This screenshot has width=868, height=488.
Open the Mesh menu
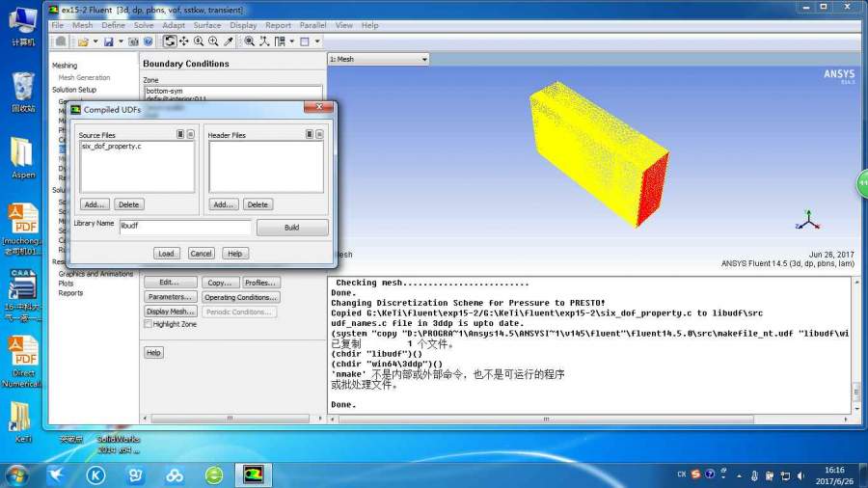point(83,25)
